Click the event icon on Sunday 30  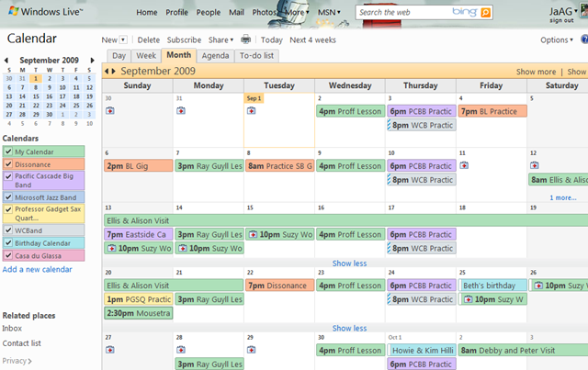pyautogui.click(x=110, y=111)
